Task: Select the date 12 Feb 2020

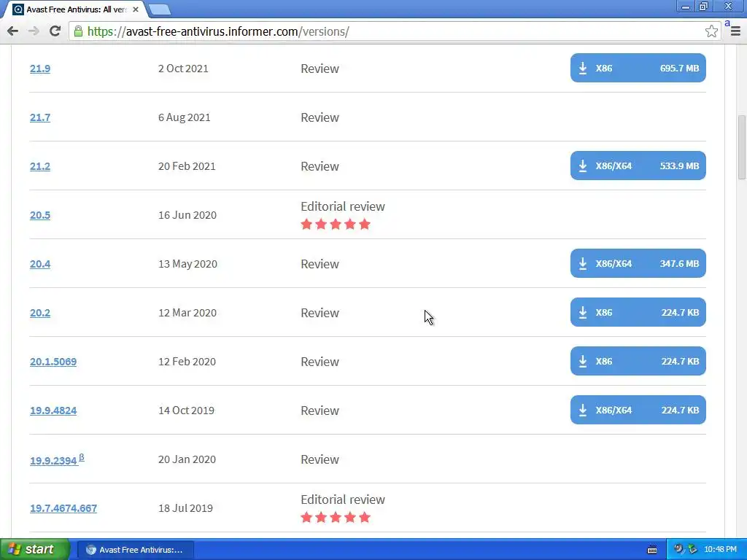Action: tap(187, 362)
